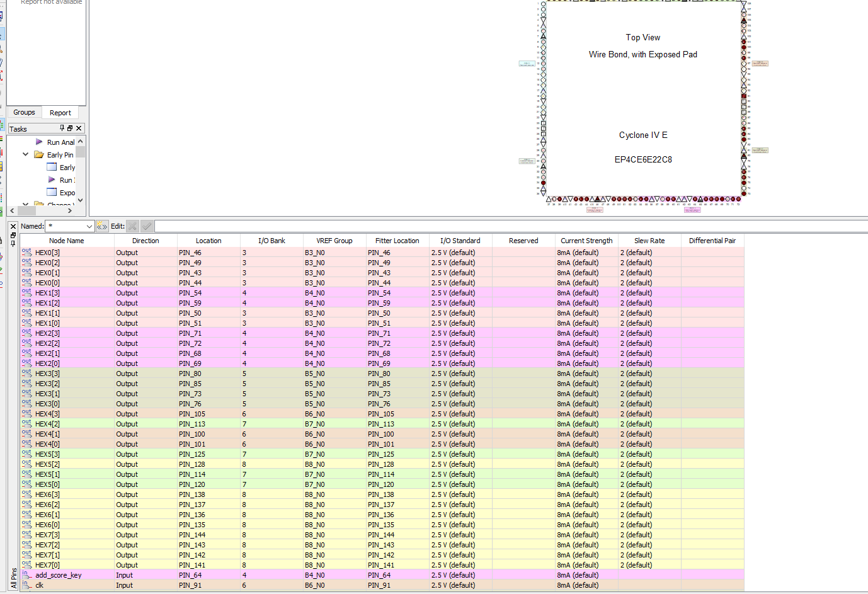Select the Run Anal task in Tasks
868x594 pixels.
pyautogui.click(x=60, y=142)
